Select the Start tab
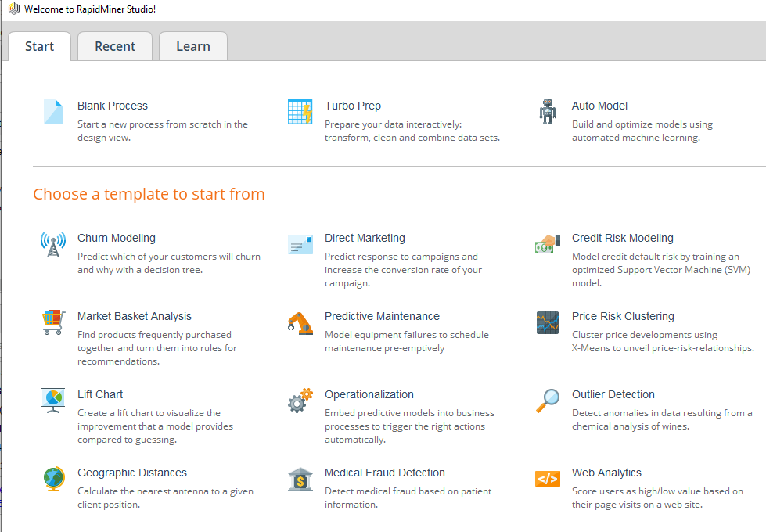 tap(39, 46)
